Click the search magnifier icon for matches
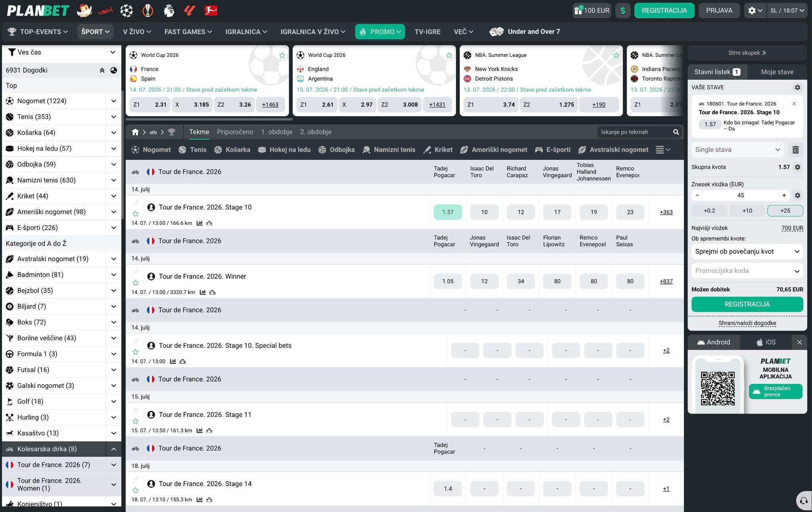The image size is (812, 512). 676,132
